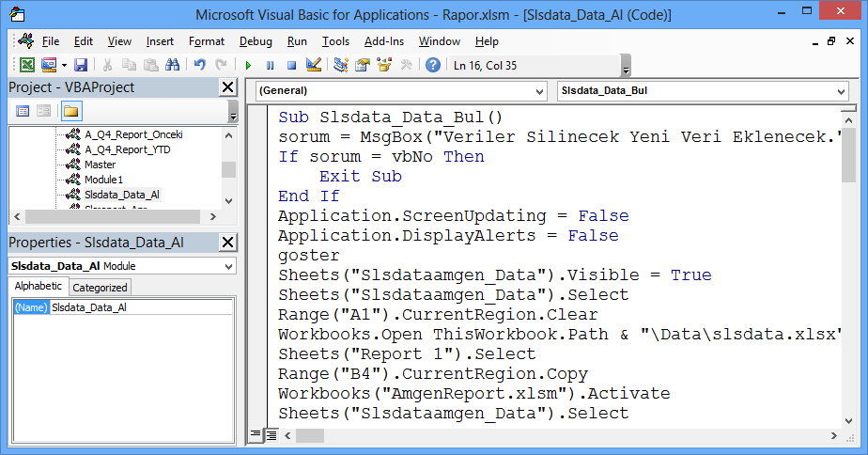Click View Object icon in Project pane

(44, 111)
